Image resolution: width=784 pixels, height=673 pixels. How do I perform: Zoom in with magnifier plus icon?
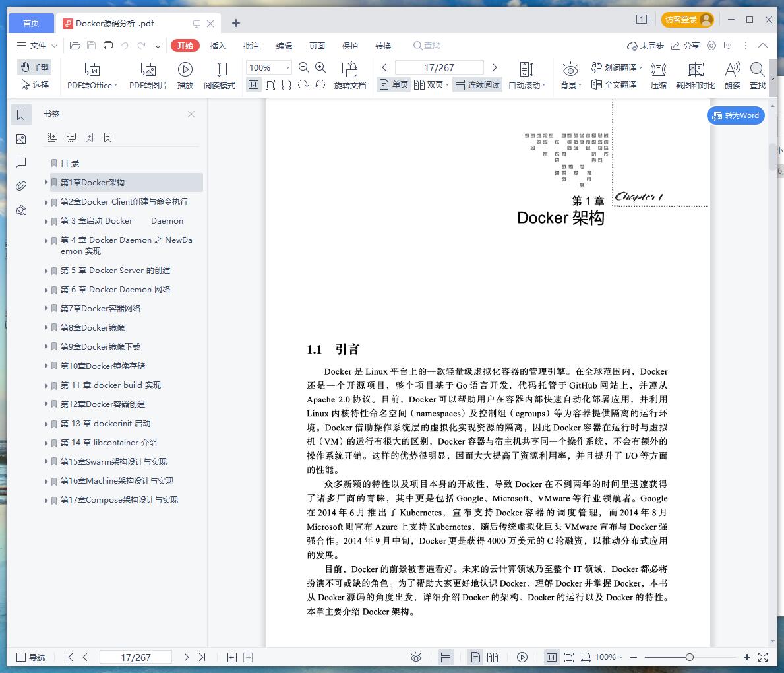[x=320, y=67]
